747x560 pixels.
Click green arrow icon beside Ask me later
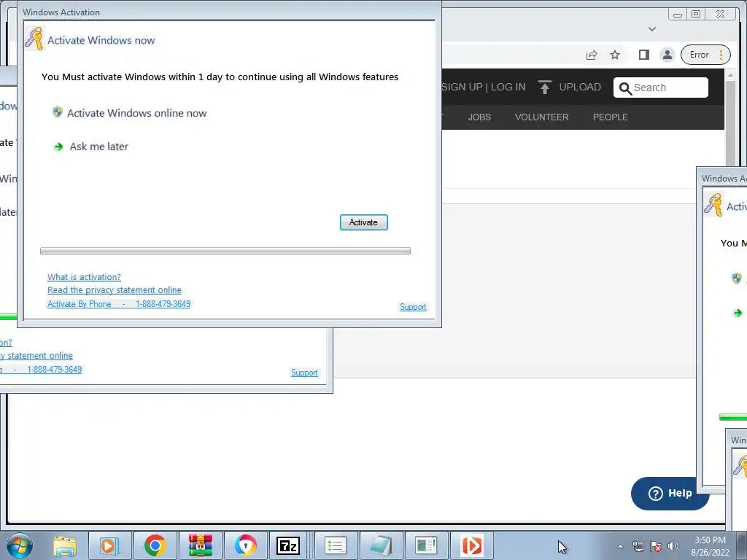58,147
